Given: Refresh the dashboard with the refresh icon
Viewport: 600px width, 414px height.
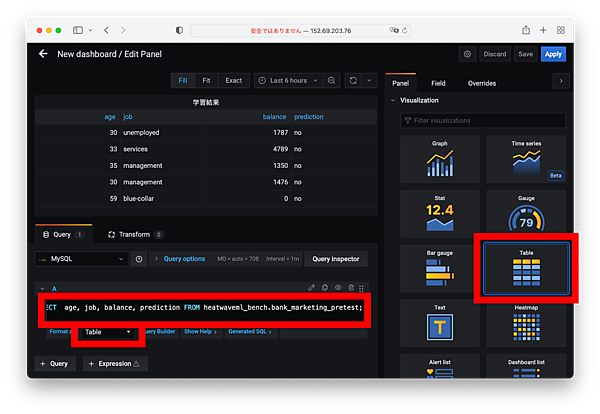Looking at the screenshot, I should pyautogui.click(x=354, y=80).
